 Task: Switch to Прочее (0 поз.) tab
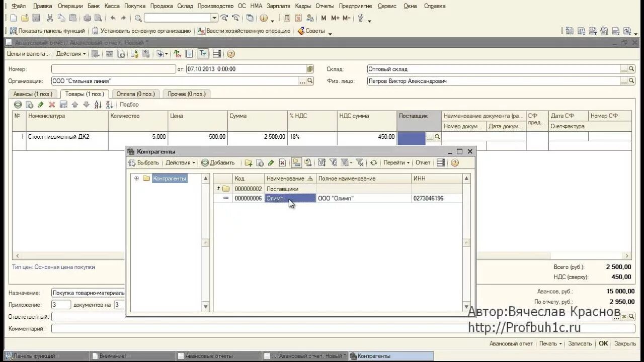point(187,94)
